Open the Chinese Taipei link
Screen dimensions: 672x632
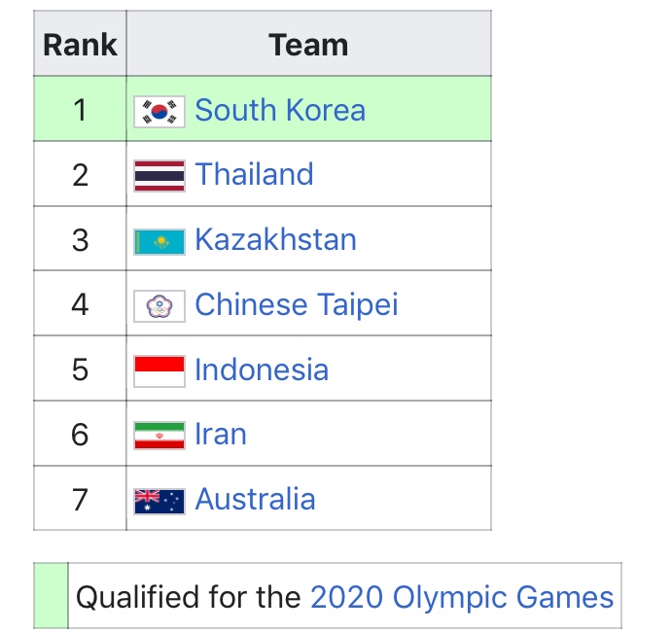297,304
